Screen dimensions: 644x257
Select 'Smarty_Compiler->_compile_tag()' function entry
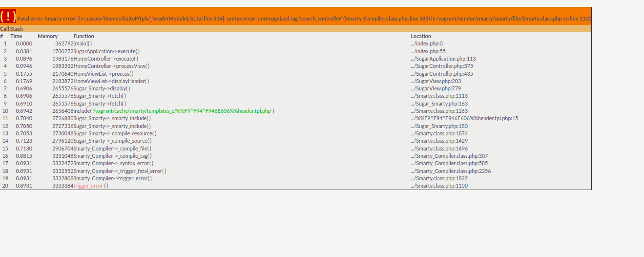[x=112, y=156]
